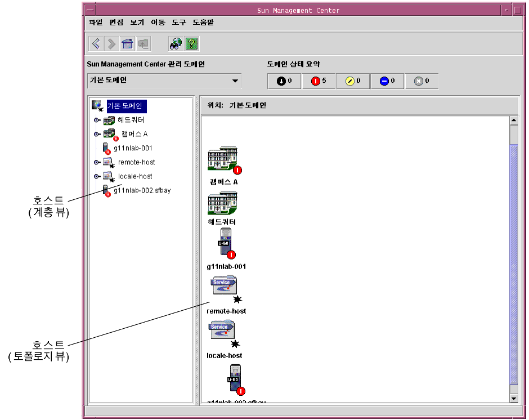529x420 pixels.
Task: Click the greyed-out go-up-a-level toolbar icon
Action: [x=144, y=43]
